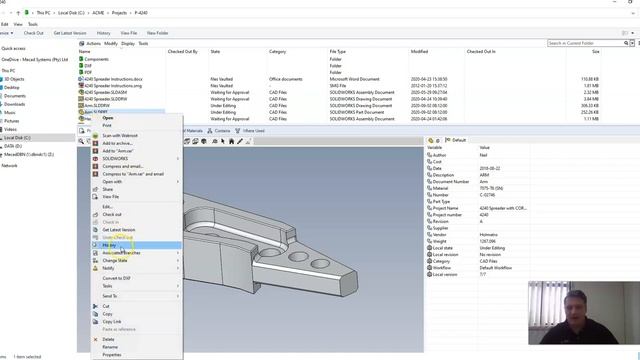Choose Copy Link from the context menu
The image size is (640, 360).
pyautogui.click(x=112, y=322)
